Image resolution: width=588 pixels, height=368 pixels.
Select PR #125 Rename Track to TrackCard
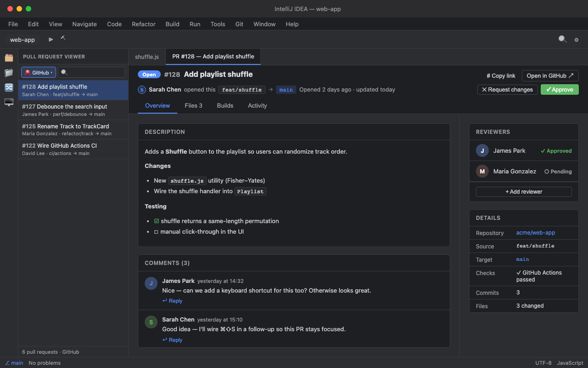73,130
